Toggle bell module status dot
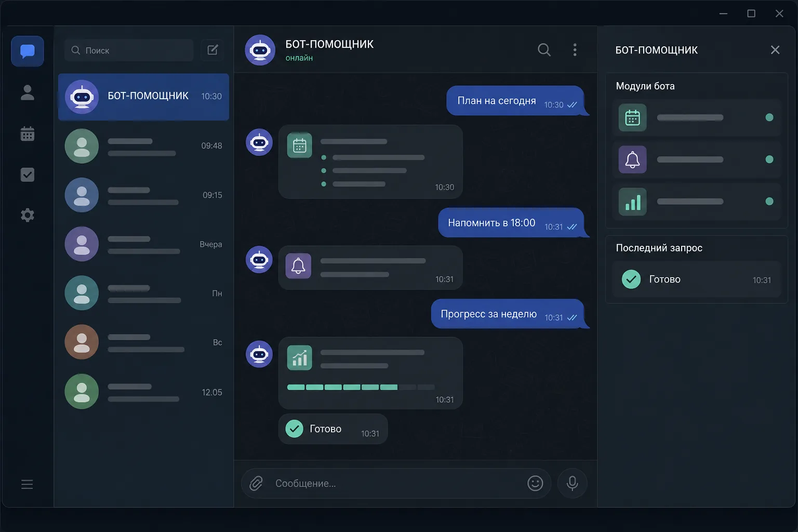The height and width of the screenshot is (532, 798). click(769, 159)
